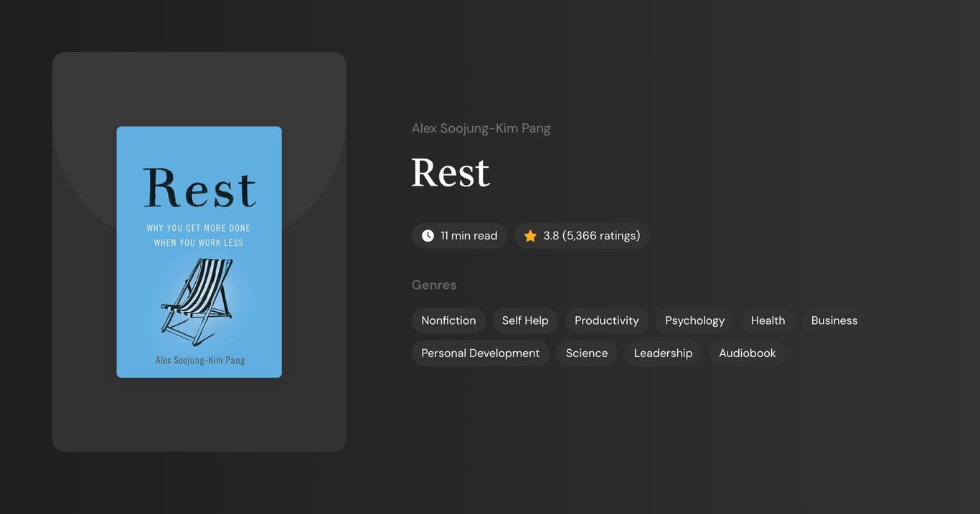This screenshot has width=980, height=514.
Task: Select the Self Help genre tag
Action: click(x=525, y=320)
